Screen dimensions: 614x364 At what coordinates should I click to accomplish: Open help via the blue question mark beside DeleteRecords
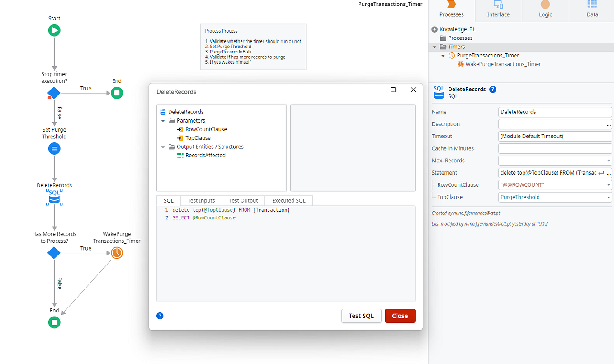(x=492, y=89)
